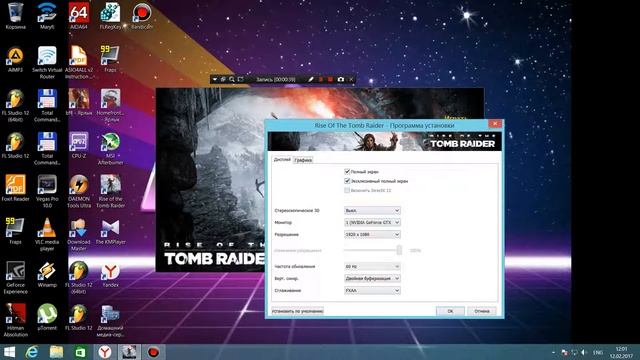Click the OK button in the setup dialog
Viewport: 640px width, 360px height.
tap(450, 311)
